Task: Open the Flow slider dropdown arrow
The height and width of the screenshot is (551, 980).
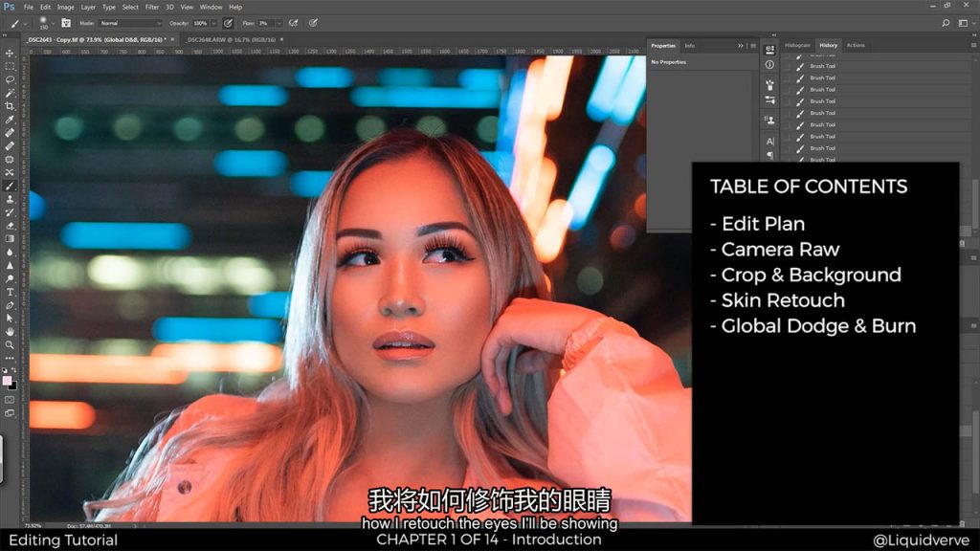Action: click(x=278, y=23)
